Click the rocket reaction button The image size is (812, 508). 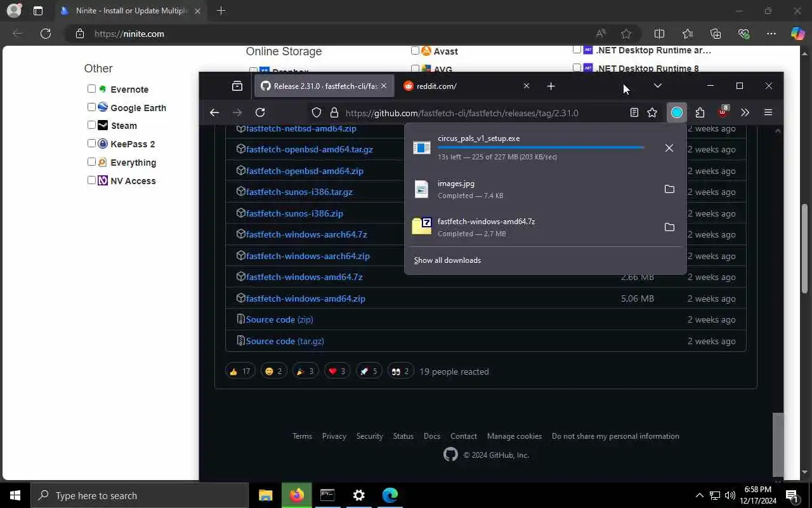369,371
